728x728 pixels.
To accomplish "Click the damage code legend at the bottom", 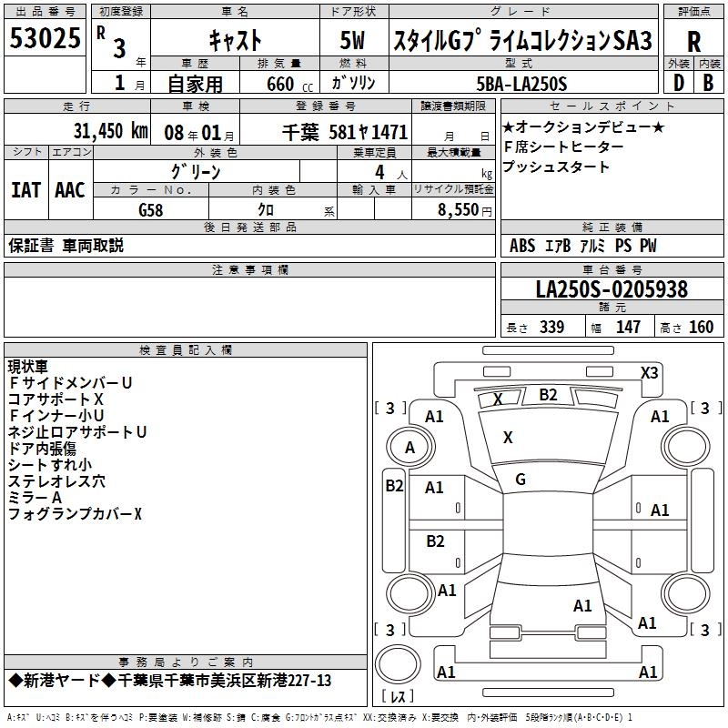I will point(320,717).
